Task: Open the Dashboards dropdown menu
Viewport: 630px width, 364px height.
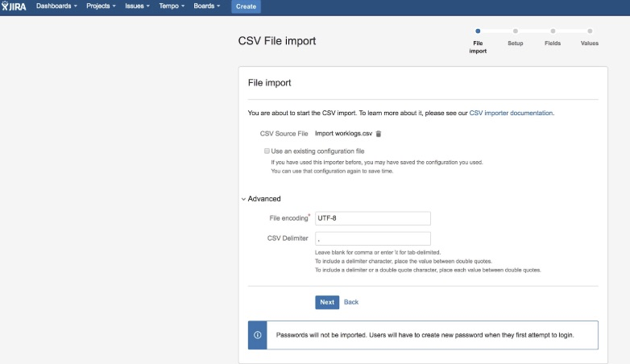Action: pyautogui.click(x=56, y=6)
